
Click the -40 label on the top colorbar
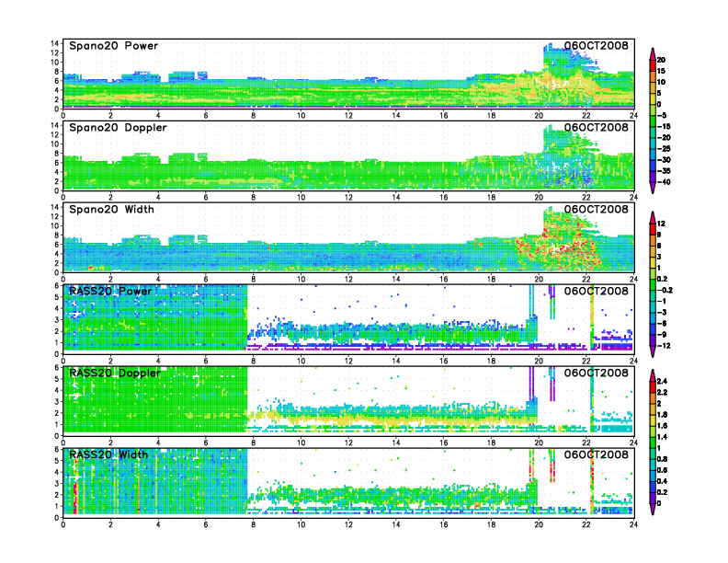(664, 182)
